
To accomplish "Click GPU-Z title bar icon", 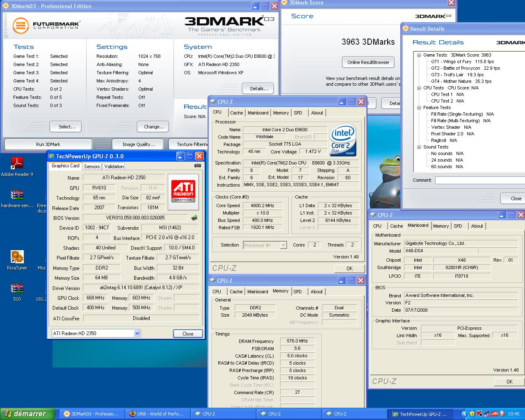I will tap(51, 156).
